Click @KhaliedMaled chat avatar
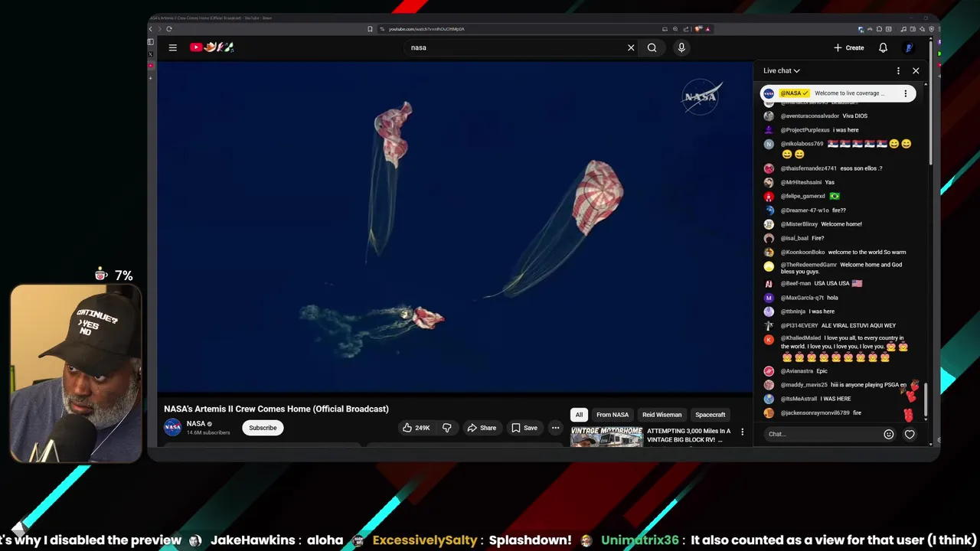 pos(769,340)
